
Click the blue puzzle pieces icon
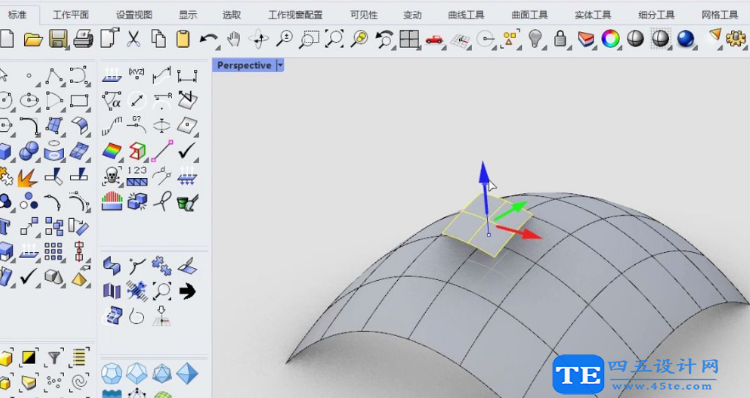click(x=162, y=265)
